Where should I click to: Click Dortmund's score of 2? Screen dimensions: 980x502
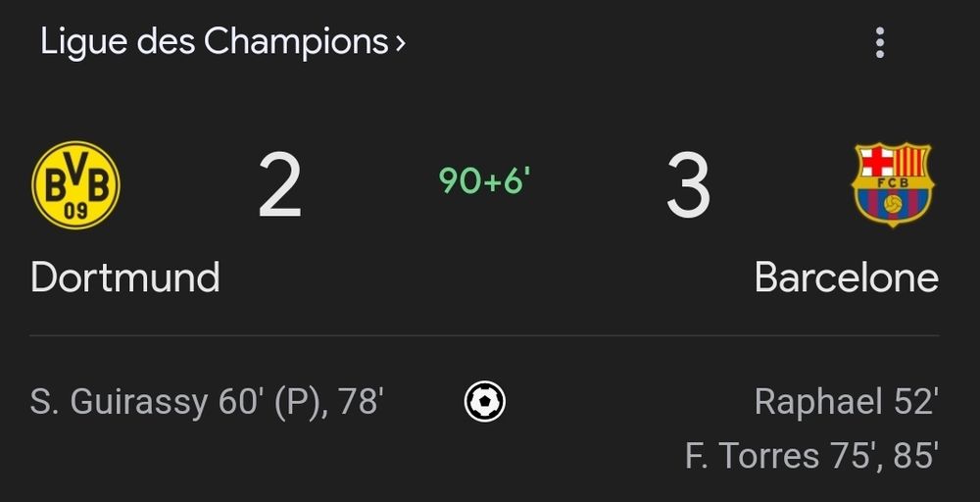(x=279, y=187)
